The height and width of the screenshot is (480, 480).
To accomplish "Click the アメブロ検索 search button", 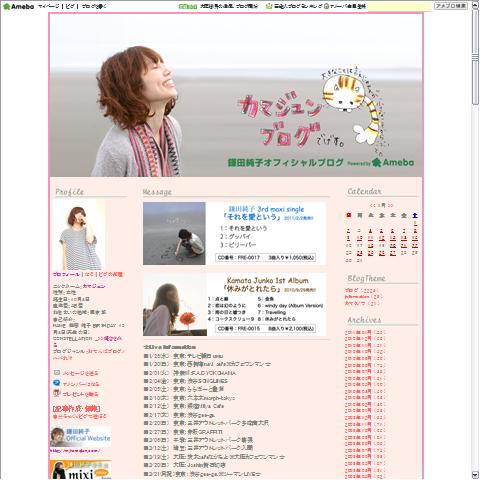I will [x=451, y=6].
